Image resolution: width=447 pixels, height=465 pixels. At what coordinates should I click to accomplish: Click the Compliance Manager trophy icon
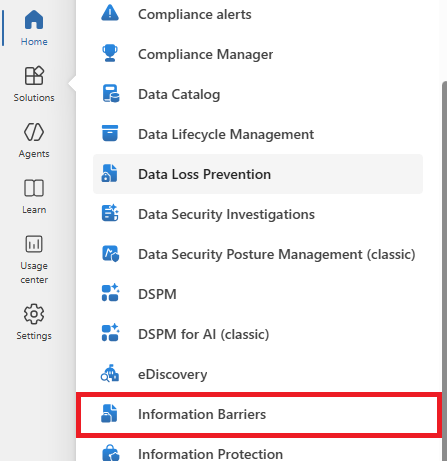tap(110, 53)
